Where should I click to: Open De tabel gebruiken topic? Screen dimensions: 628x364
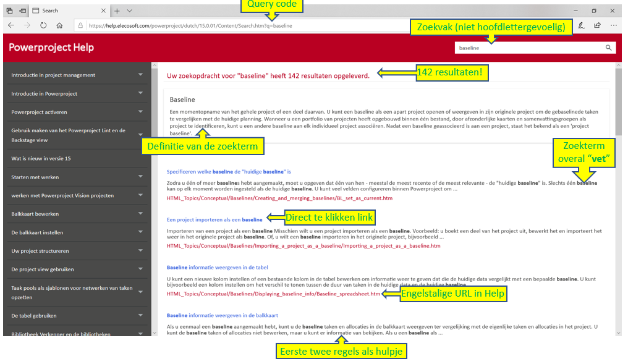click(33, 316)
